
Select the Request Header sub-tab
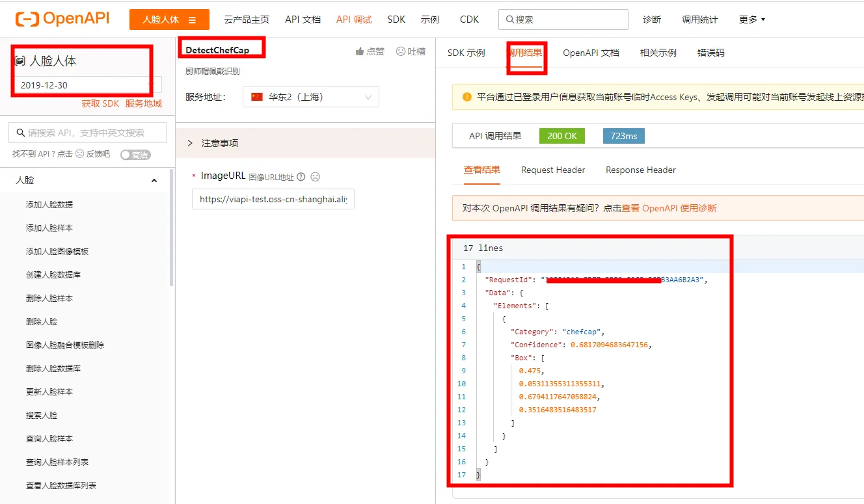point(553,170)
